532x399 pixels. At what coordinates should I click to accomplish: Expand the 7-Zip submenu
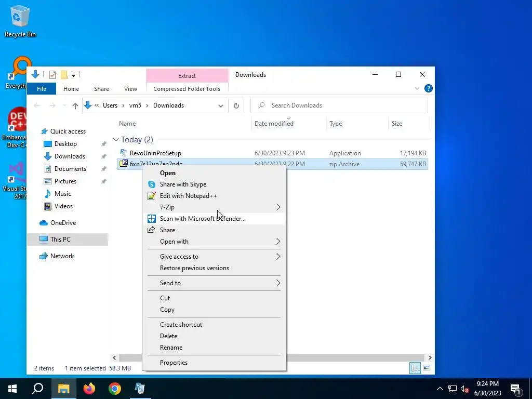[214, 207]
